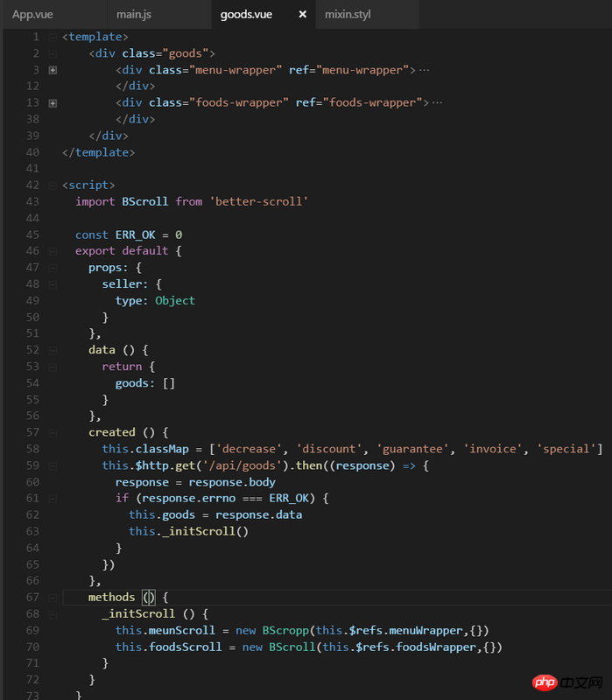Expand the folded foods-wrapper div at line 13
The height and width of the screenshot is (700, 612).
tap(53, 103)
